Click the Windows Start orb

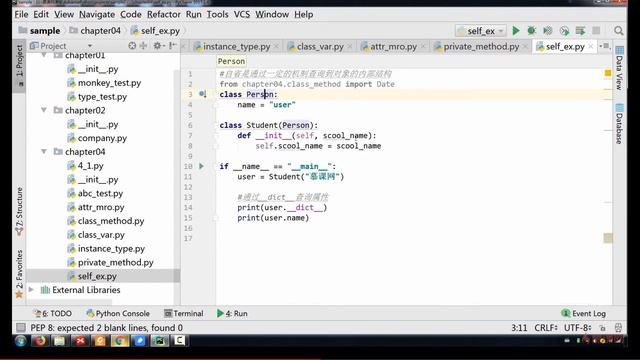pos(20,340)
